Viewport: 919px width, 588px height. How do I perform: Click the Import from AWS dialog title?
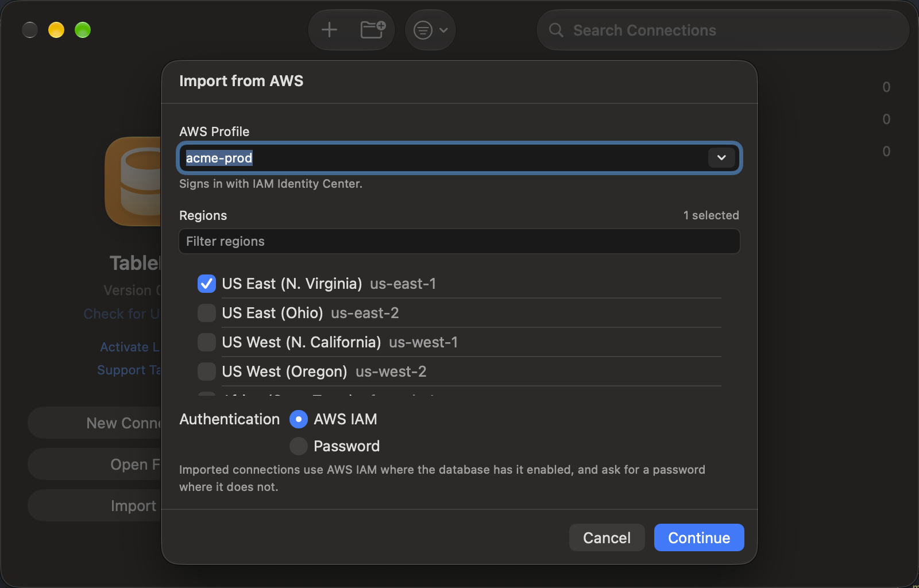[x=241, y=81]
